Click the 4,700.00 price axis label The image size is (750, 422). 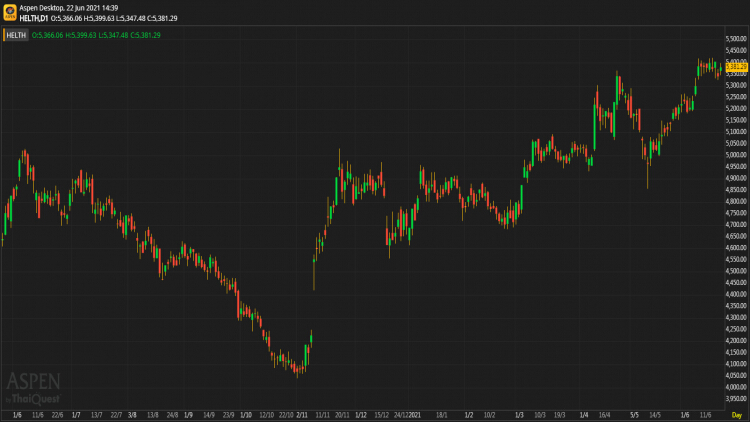coord(736,224)
